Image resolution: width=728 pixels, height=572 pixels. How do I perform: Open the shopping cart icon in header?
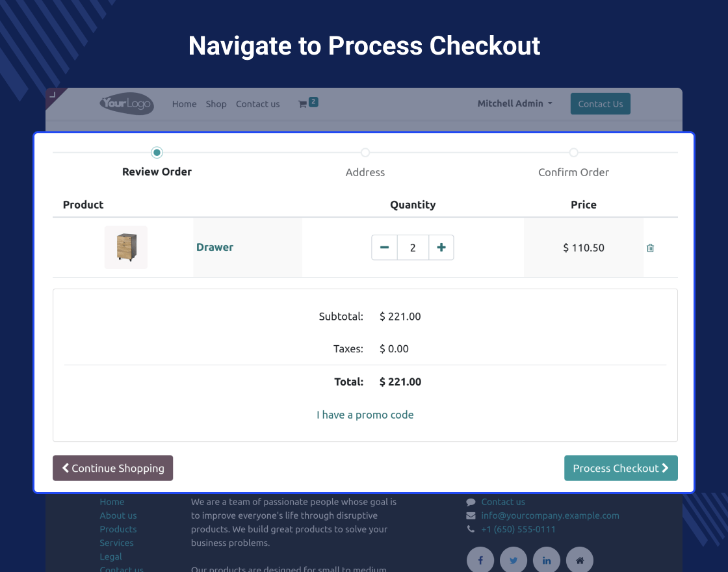click(308, 103)
